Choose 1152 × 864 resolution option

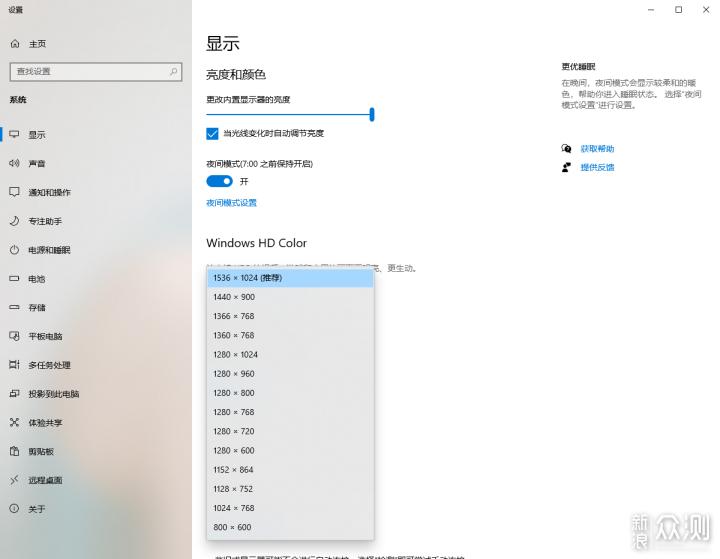(291, 470)
